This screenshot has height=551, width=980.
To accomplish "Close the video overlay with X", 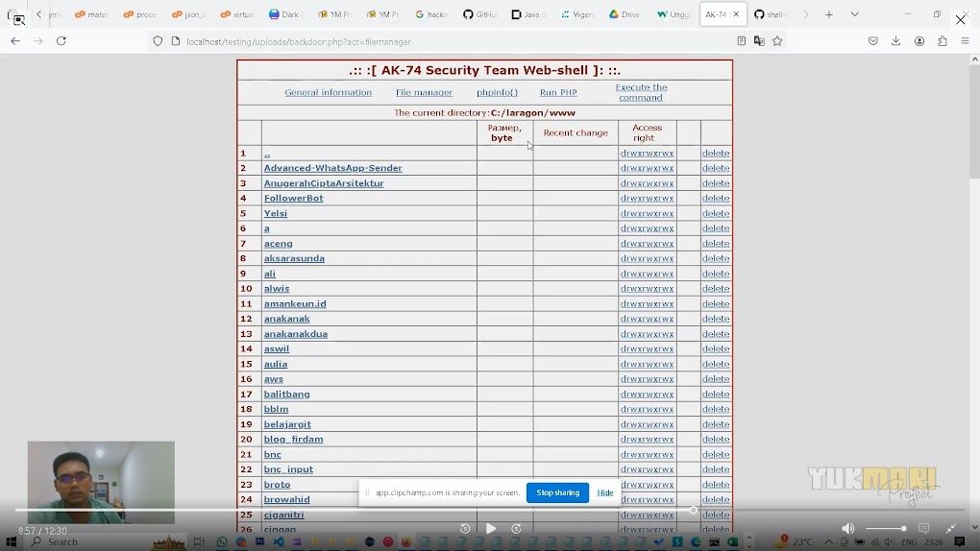I will pos(961,19).
